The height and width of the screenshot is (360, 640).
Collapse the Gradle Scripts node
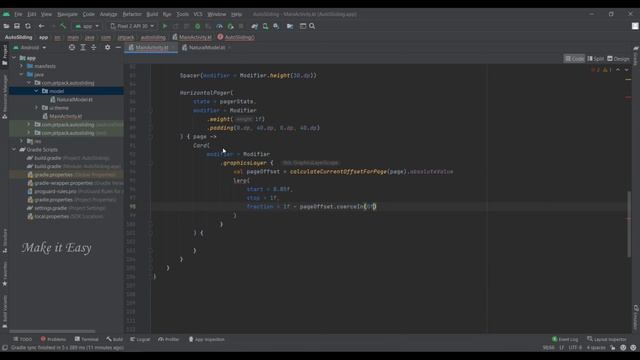14,150
